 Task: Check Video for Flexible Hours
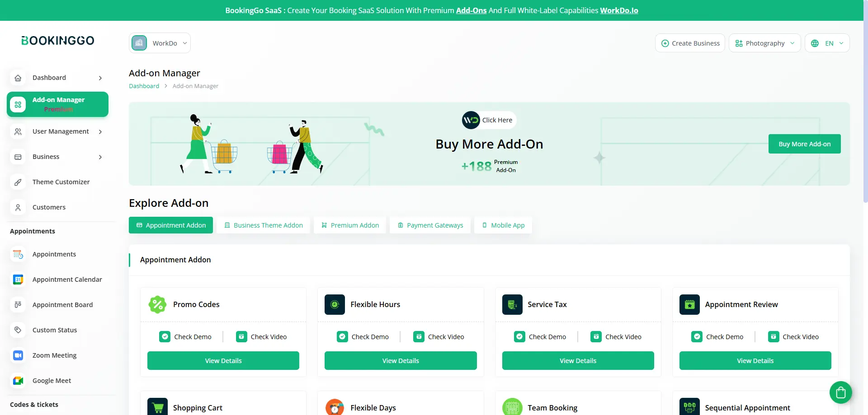click(x=439, y=336)
